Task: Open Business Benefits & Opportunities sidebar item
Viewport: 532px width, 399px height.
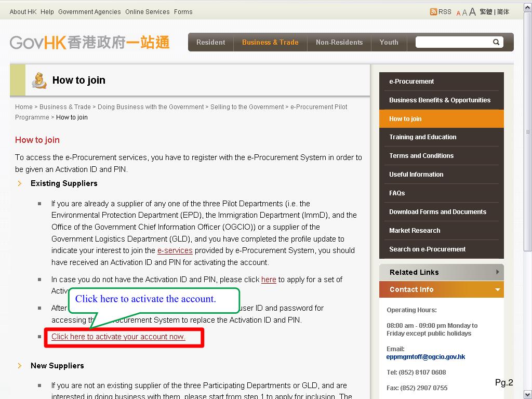Action: [x=442, y=100]
